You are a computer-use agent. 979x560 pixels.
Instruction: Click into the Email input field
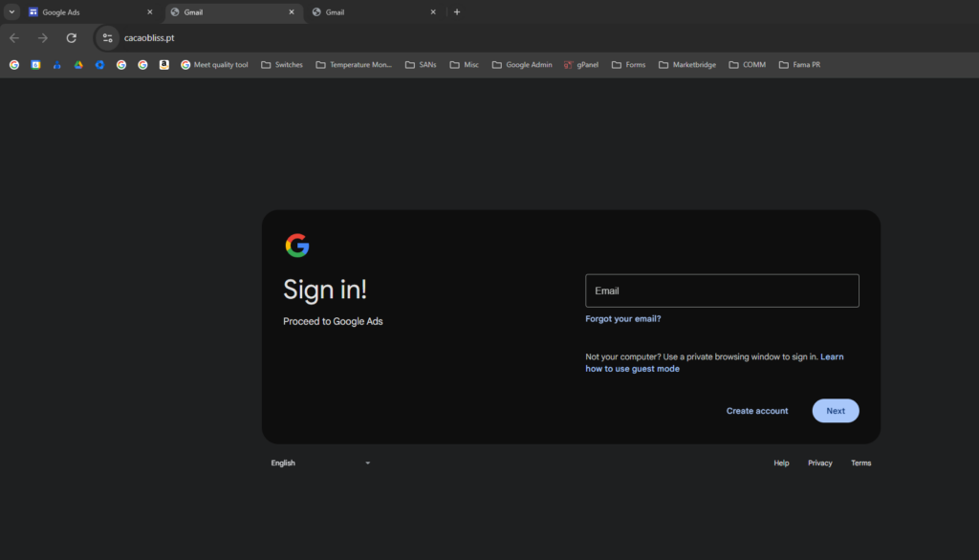722,291
